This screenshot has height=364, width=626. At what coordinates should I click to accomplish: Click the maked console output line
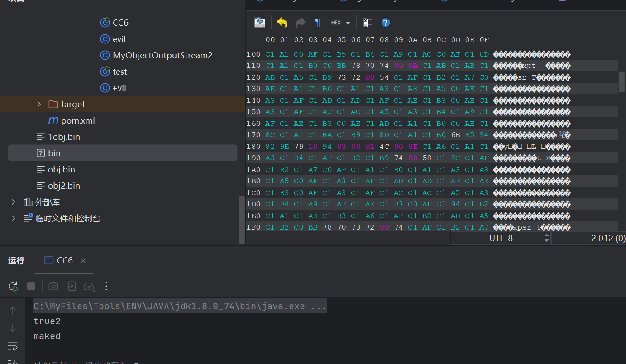47,336
